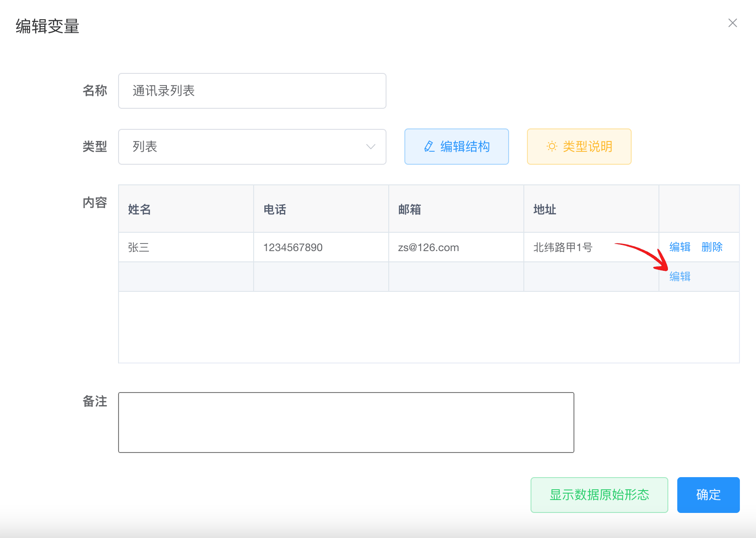Select the 姓名 column header

(x=186, y=209)
